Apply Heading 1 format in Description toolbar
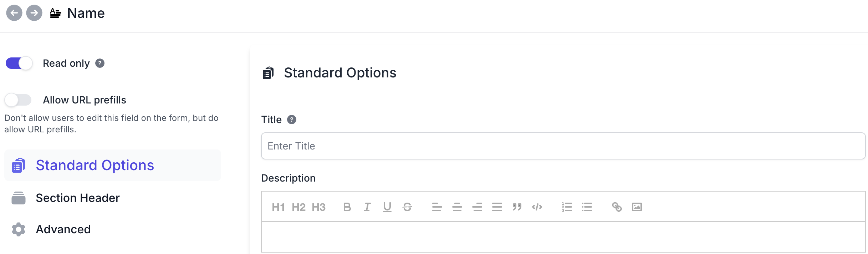868x254 pixels. click(x=278, y=207)
